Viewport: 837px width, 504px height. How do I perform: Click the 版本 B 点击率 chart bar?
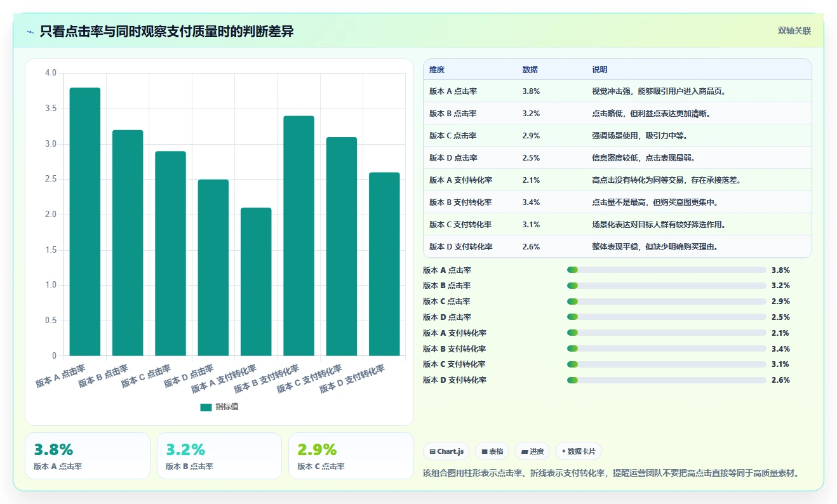pyautogui.click(x=128, y=243)
